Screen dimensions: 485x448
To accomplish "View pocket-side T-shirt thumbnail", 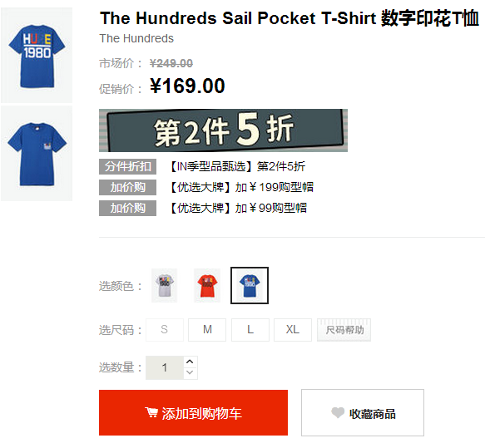I will click(x=37, y=154).
